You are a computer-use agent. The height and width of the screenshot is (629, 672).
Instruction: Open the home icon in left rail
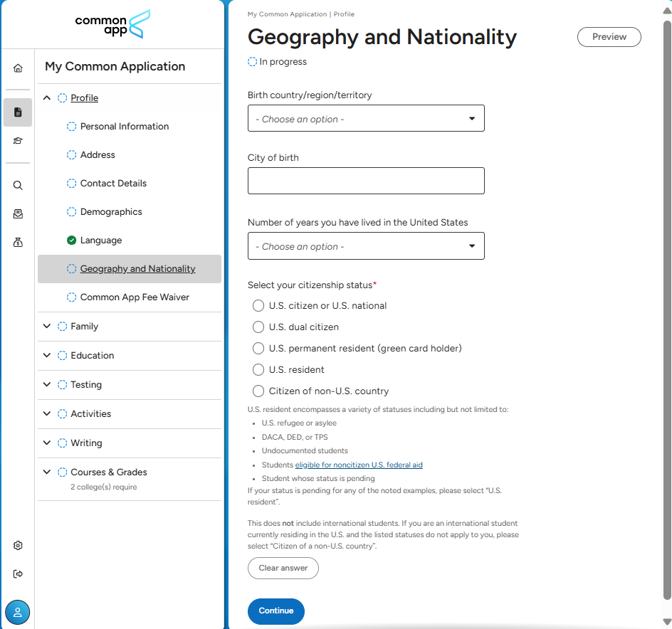18,68
